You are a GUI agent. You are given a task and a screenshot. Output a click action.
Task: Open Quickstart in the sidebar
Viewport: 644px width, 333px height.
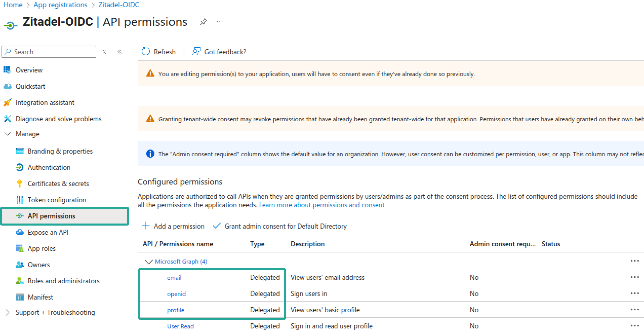30,86
